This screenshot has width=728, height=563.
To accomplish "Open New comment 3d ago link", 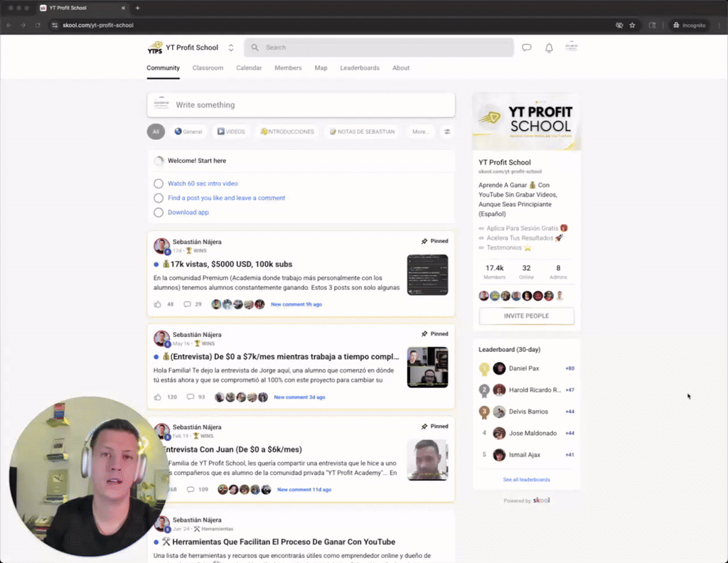I will pos(299,397).
